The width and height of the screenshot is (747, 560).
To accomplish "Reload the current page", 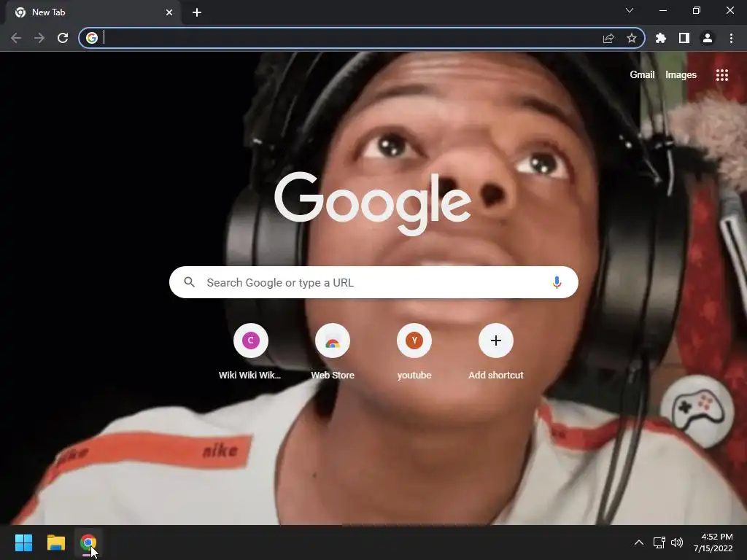I will click(x=63, y=38).
